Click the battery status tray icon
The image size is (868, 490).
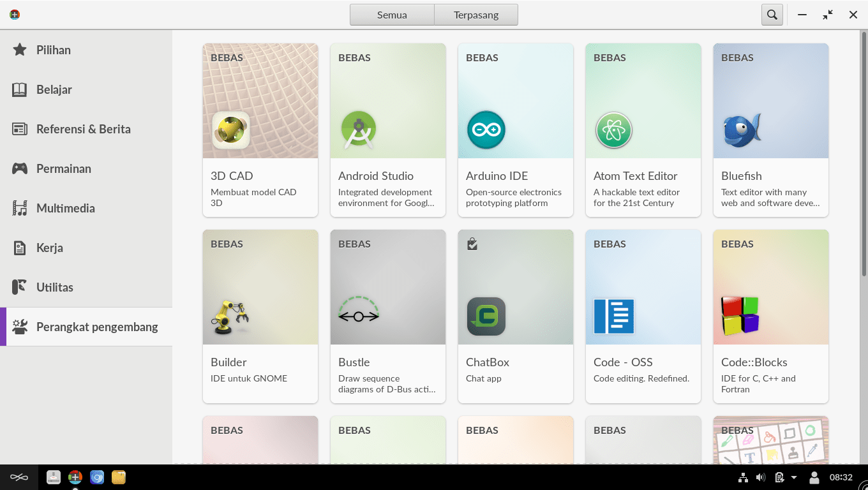[779, 477]
